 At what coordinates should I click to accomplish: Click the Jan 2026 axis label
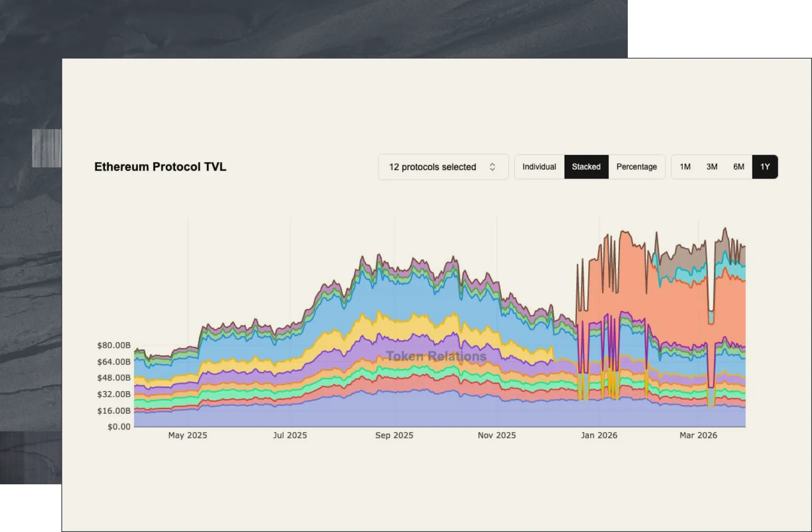[x=599, y=435]
